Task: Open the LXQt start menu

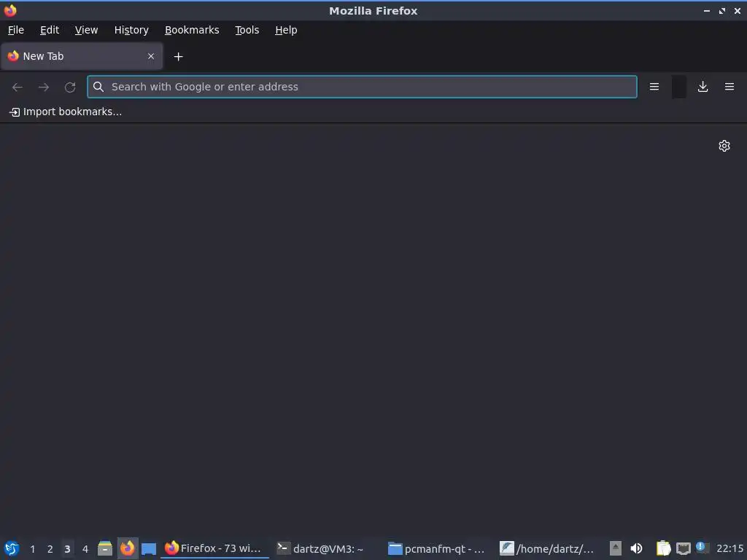Action: click(x=11, y=548)
